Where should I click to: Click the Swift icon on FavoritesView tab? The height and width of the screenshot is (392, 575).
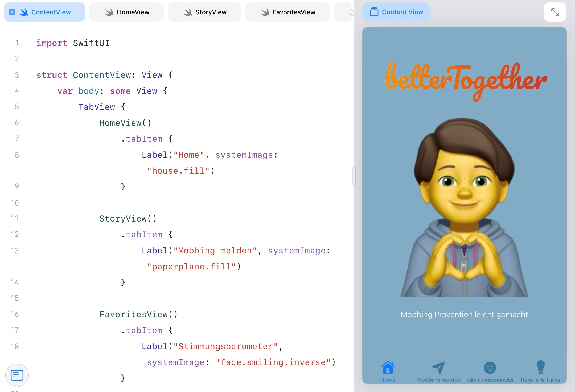(265, 12)
